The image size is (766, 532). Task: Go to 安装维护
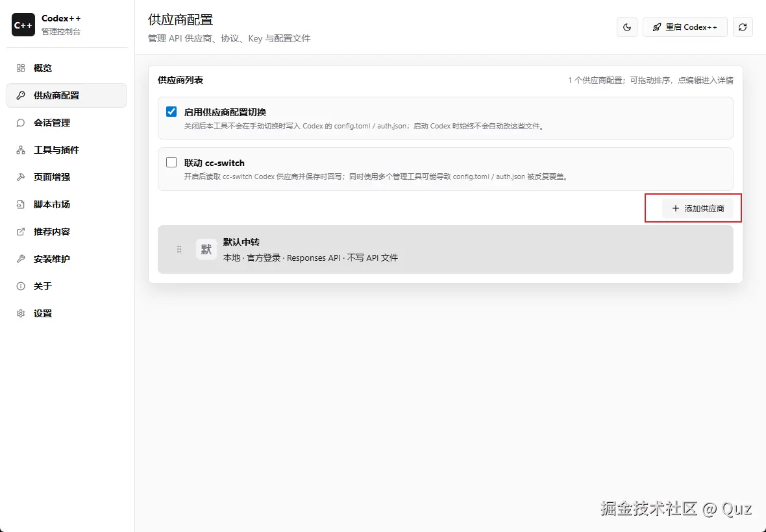(66, 259)
